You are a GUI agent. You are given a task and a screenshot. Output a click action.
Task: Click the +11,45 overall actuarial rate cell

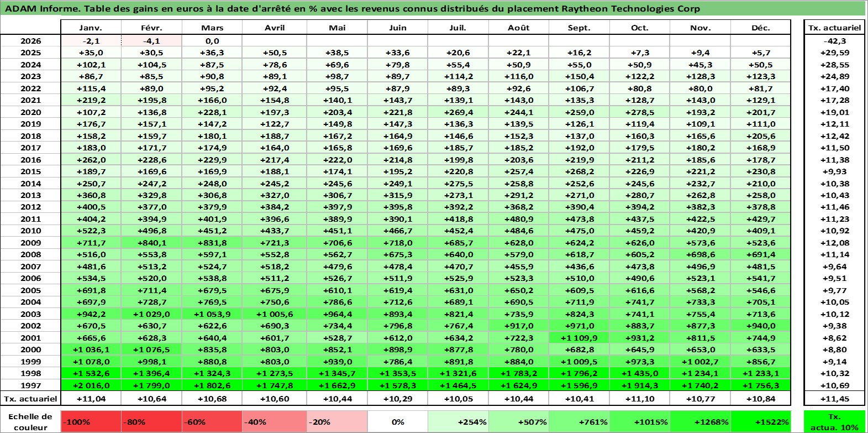coord(834,399)
